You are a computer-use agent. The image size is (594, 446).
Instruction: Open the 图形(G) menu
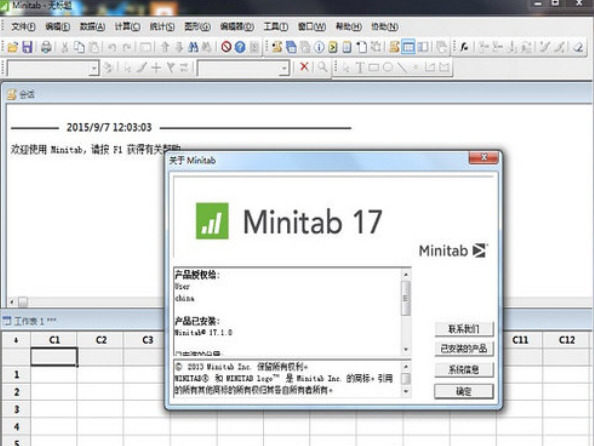point(197,27)
